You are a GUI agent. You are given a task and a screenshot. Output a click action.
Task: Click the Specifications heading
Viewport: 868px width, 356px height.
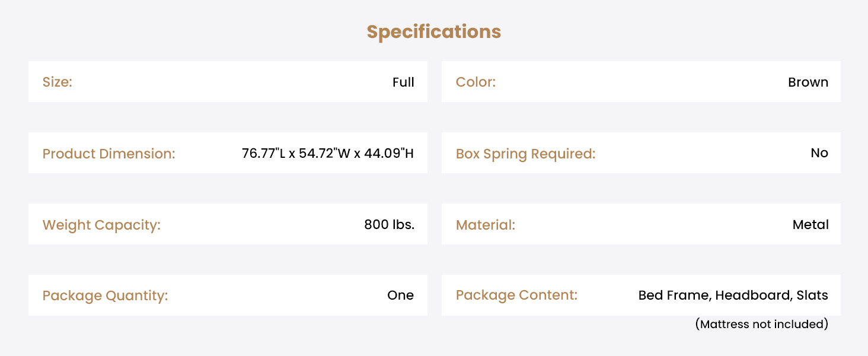point(433,32)
